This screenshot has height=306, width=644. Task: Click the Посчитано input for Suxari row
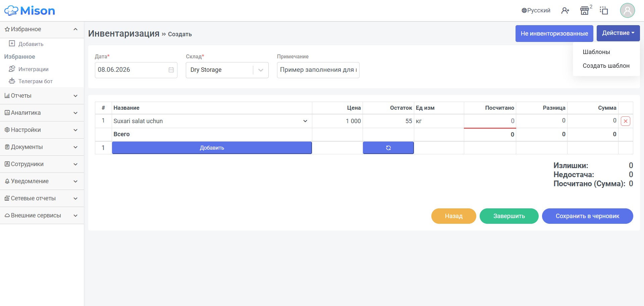(x=490, y=121)
